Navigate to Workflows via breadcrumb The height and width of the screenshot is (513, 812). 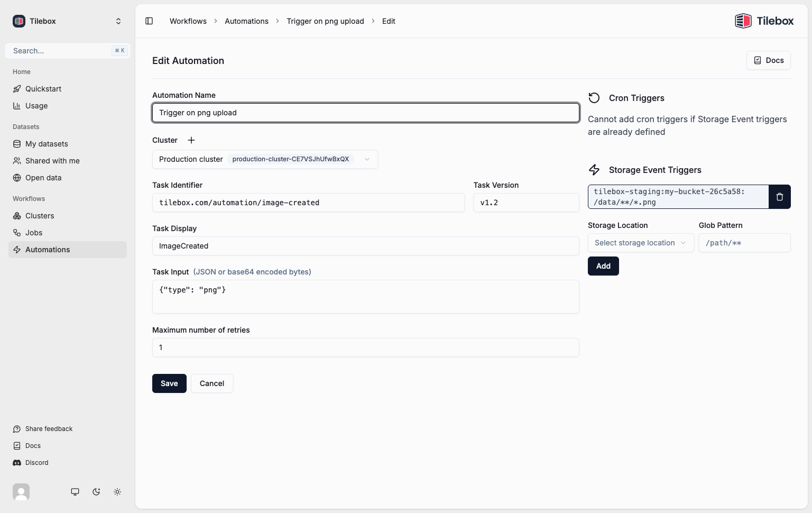[x=188, y=21]
